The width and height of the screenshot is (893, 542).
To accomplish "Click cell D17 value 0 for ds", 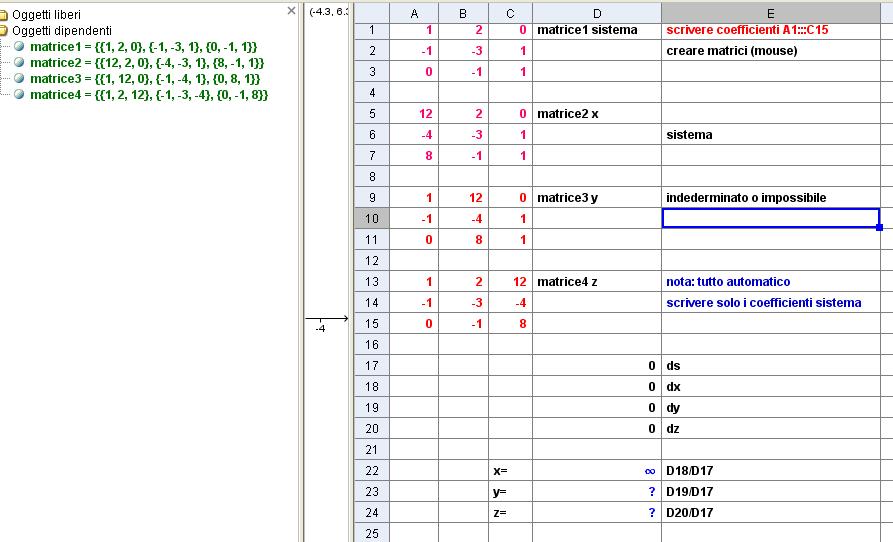I will pyautogui.click(x=597, y=366).
